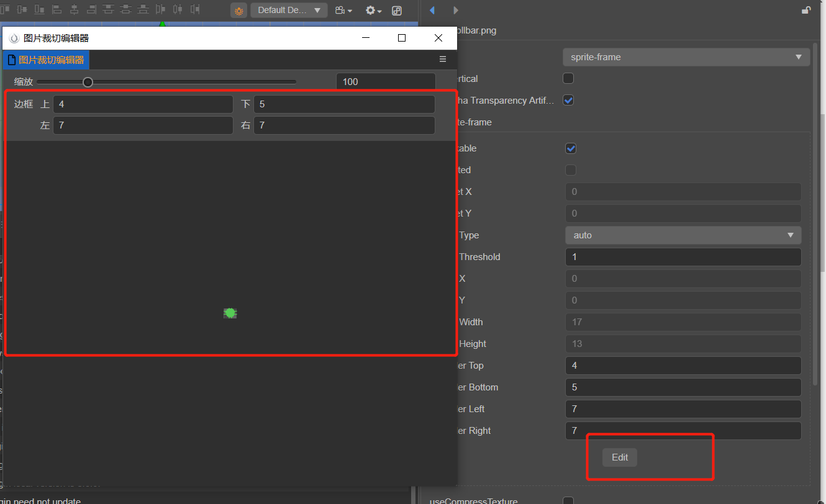The width and height of the screenshot is (826, 504).
Task: Open the camera options dropdown
Action: point(343,11)
